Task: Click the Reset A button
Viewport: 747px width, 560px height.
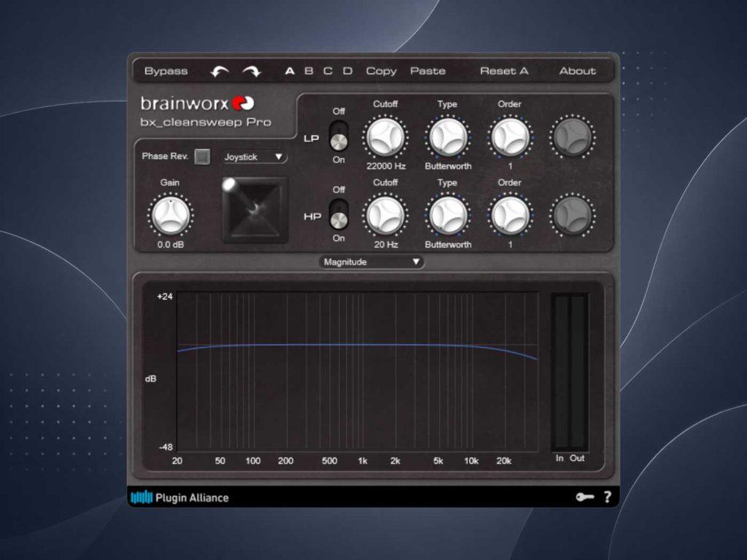Action: point(504,71)
